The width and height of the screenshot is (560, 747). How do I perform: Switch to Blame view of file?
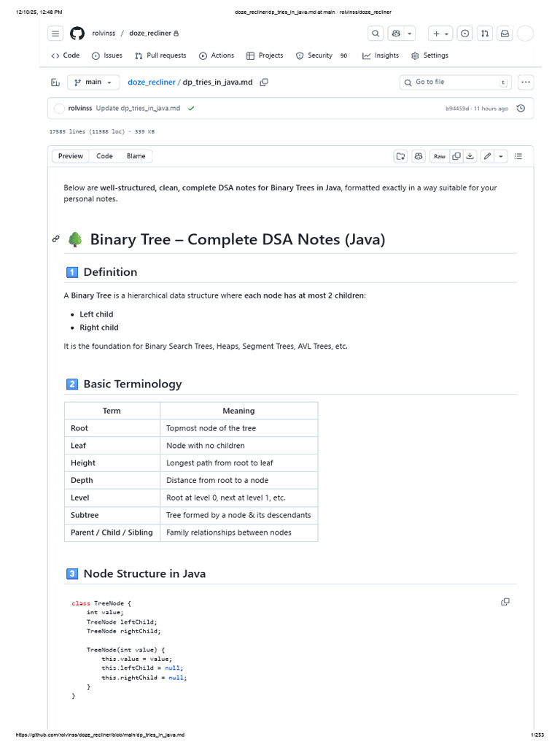(136, 156)
